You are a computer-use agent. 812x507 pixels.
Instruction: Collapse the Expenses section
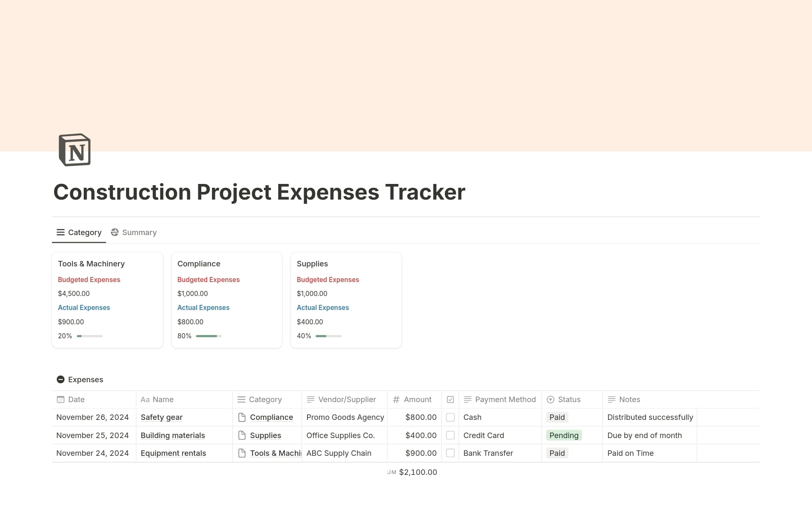click(x=60, y=379)
